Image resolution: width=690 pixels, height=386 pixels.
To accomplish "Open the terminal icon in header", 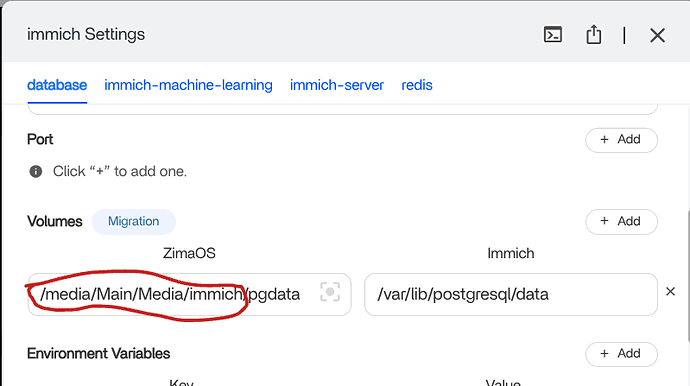I will tap(553, 34).
